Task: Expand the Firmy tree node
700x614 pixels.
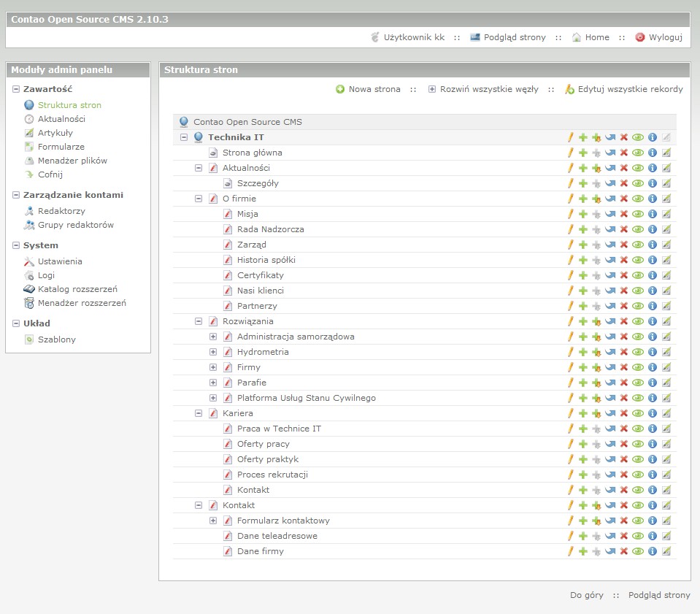Action: point(213,367)
